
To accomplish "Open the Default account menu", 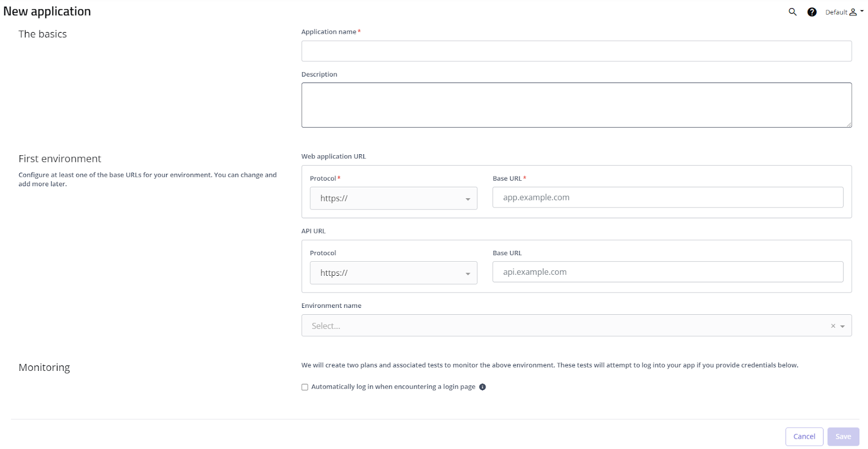I will [x=836, y=12].
